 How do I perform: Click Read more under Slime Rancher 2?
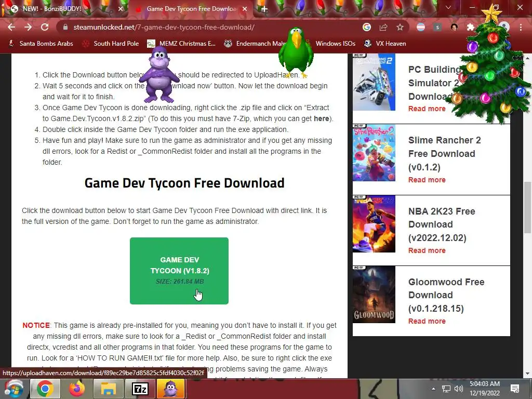pyautogui.click(x=427, y=180)
